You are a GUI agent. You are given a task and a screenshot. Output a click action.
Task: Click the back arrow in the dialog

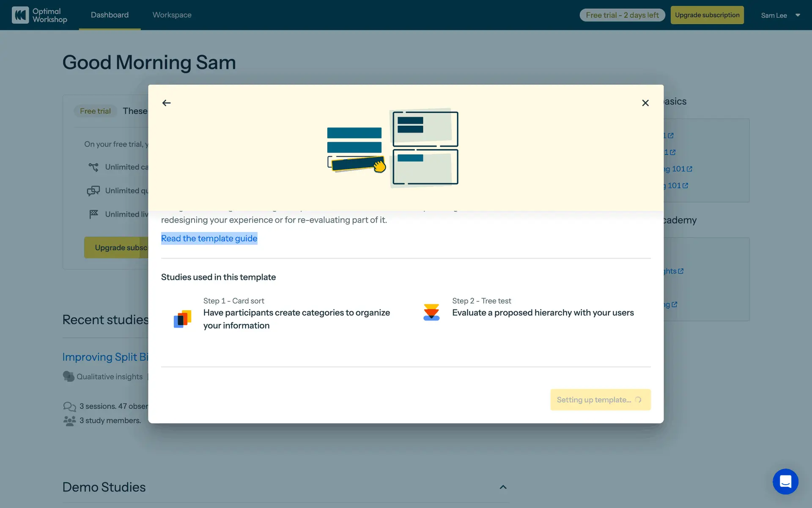pyautogui.click(x=167, y=103)
